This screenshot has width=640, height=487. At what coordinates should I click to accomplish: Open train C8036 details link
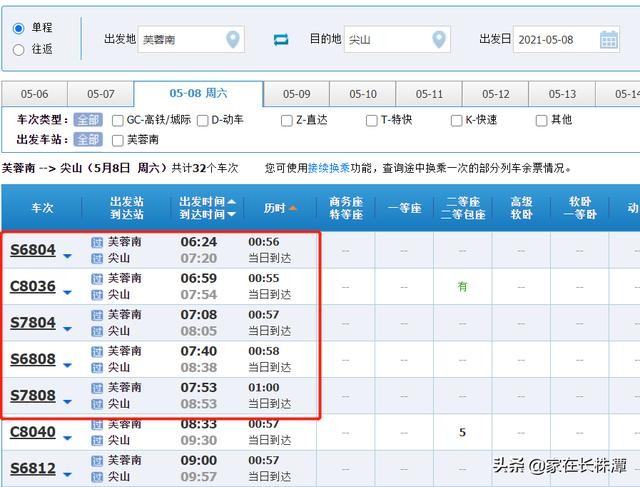33,286
